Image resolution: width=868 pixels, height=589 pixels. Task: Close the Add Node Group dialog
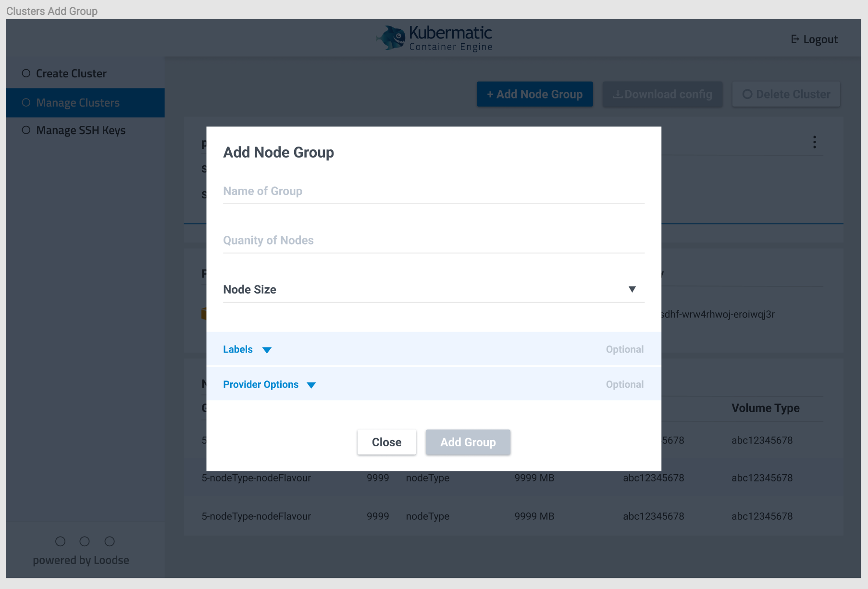[x=386, y=442]
